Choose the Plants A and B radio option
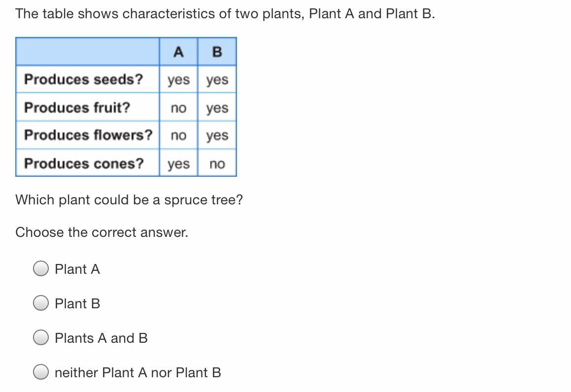The height and width of the screenshot is (392, 571). pyautogui.click(x=41, y=338)
